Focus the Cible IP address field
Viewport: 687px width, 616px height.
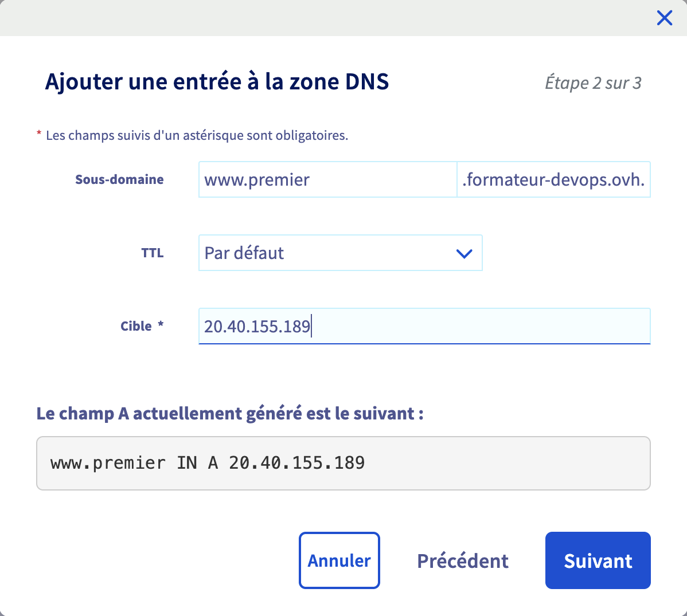424,326
